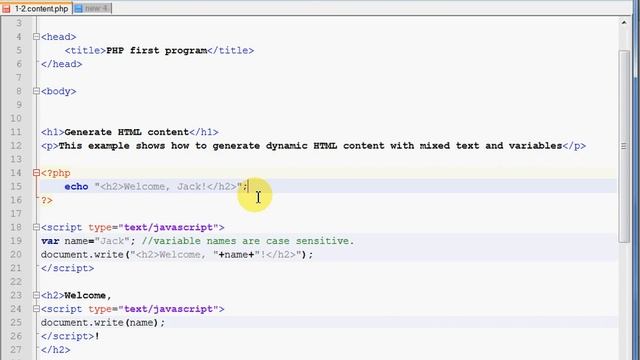
Task: Click line number 22 in the margin
Action: point(16,282)
